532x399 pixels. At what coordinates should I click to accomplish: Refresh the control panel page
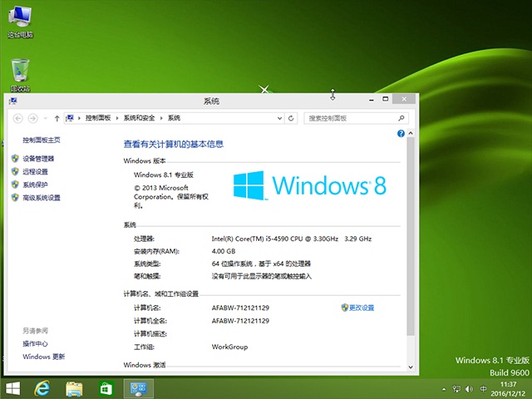point(291,118)
